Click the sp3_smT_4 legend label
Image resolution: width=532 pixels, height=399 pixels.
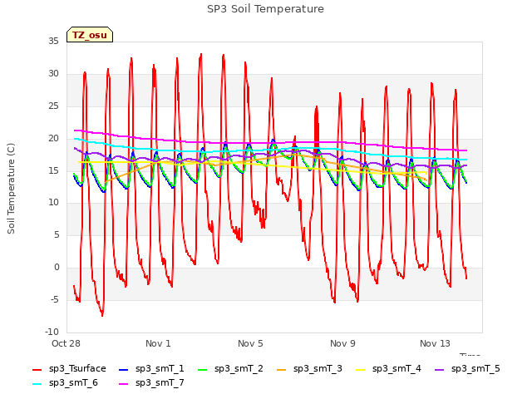tap(397, 368)
